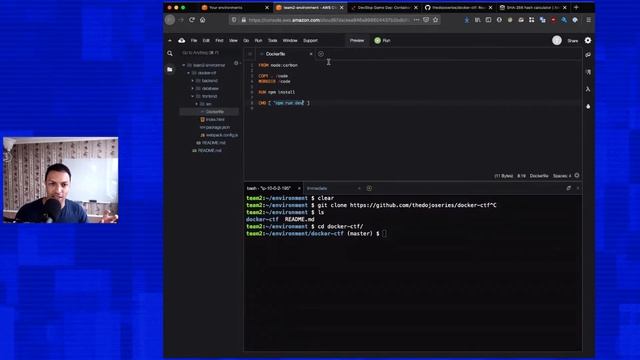Open the Window menu
The width and height of the screenshot is (640, 360).
coord(290,40)
